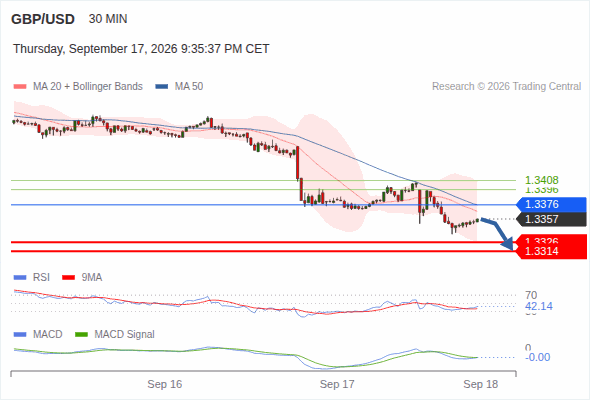Click the RSI 70 level label
This screenshot has height=400, width=590.
(x=531, y=295)
